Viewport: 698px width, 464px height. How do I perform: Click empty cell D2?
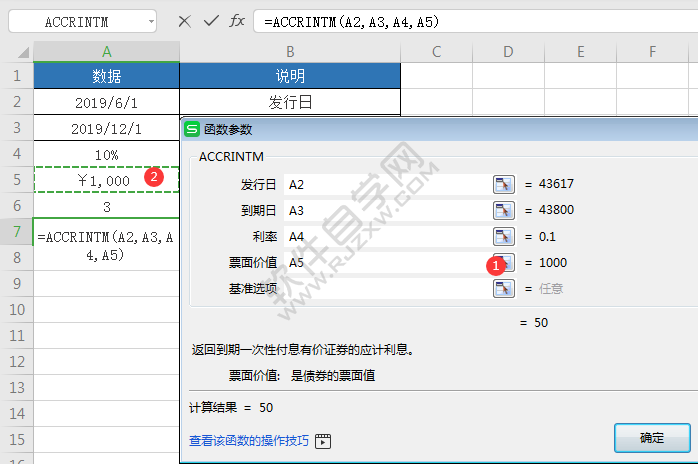[x=508, y=102]
